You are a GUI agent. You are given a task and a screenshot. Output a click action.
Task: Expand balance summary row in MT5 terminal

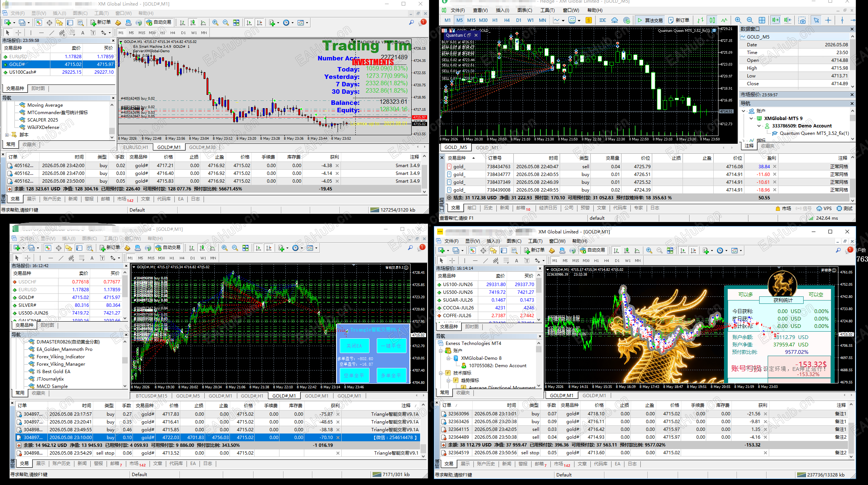(449, 198)
